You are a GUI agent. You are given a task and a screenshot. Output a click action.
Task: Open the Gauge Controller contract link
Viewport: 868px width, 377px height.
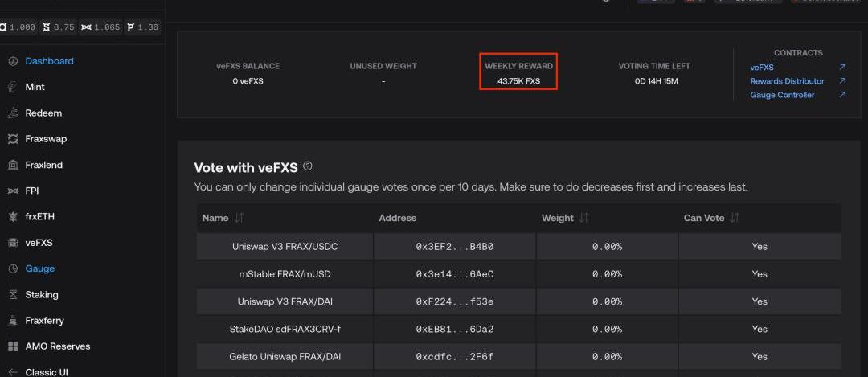pyautogui.click(x=782, y=95)
